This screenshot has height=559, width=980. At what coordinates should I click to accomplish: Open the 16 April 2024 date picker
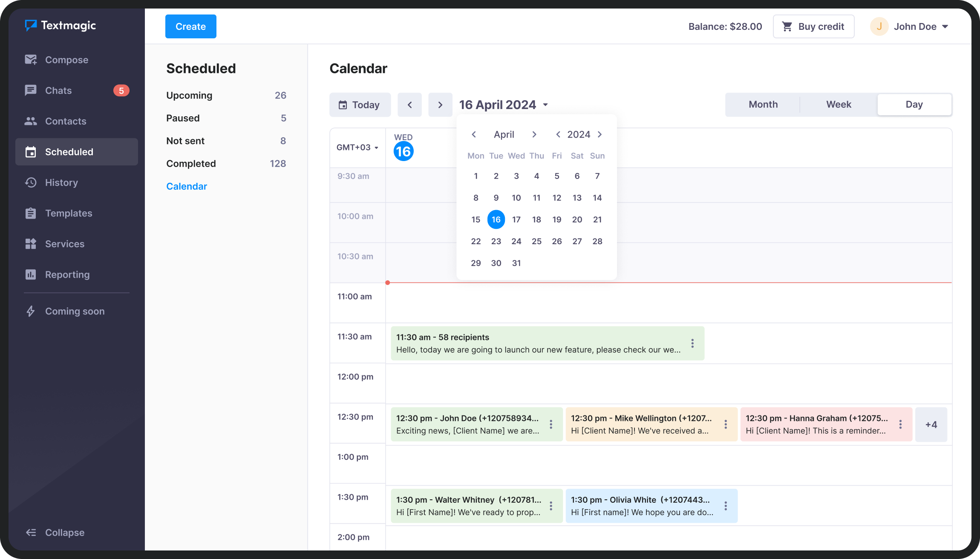tap(503, 104)
